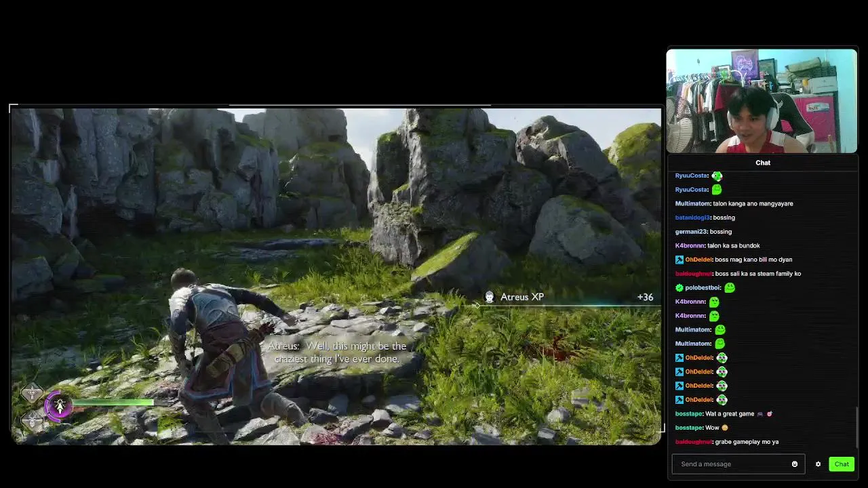Click the helmet icon beside Atreus XP
The image size is (868, 488).
(490, 297)
